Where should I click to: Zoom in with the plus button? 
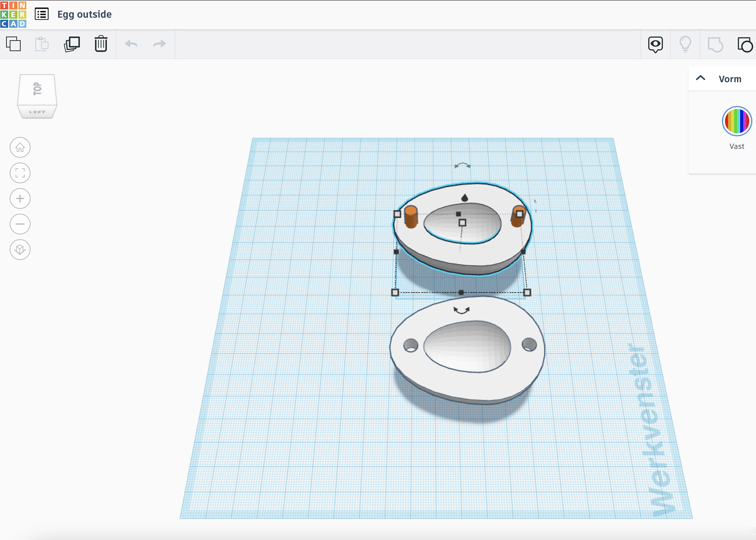pos(20,199)
